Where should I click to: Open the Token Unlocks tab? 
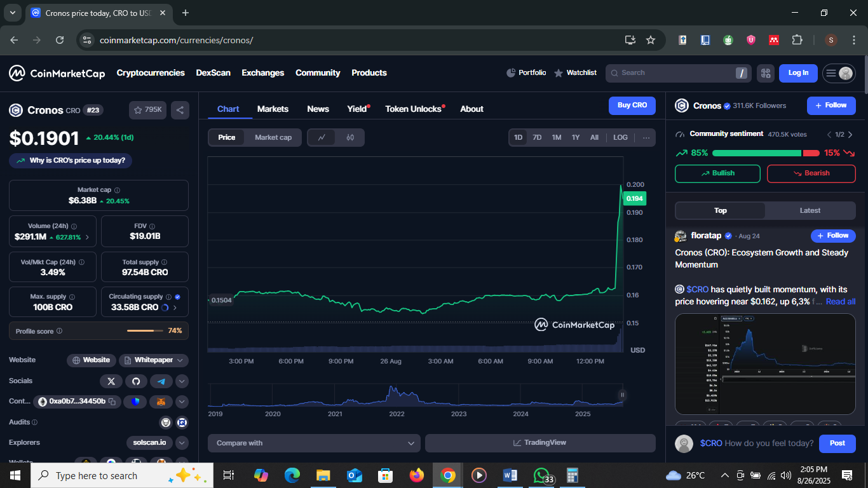coord(413,109)
